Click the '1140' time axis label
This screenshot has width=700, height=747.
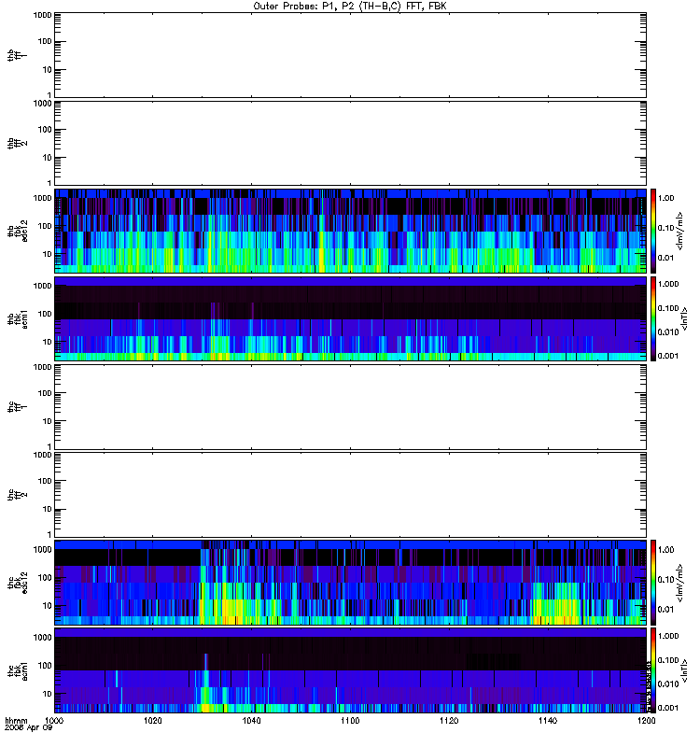tap(548, 720)
